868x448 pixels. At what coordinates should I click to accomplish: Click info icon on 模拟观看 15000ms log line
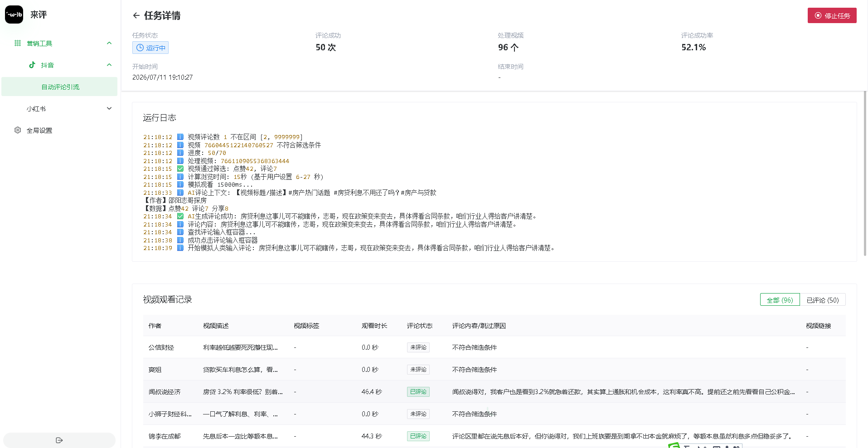pyautogui.click(x=180, y=185)
